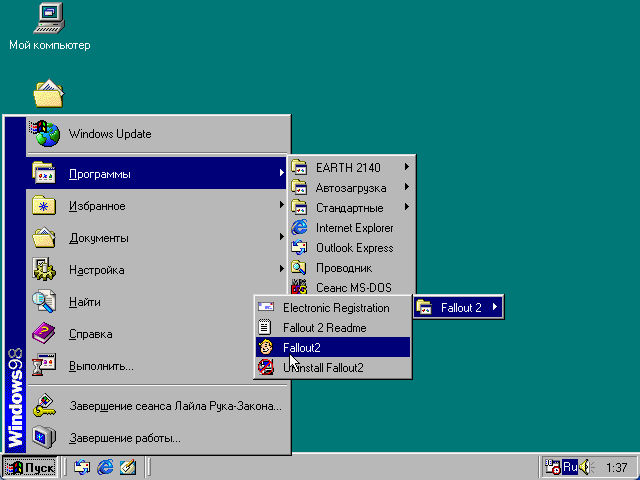Click the Fallout 2 folder icon

pyautogui.click(x=424, y=307)
